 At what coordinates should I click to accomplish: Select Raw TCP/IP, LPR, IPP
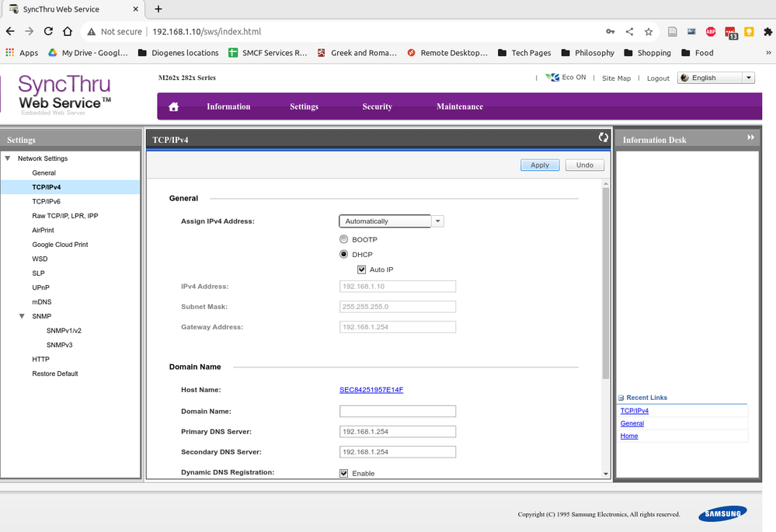click(64, 216)
